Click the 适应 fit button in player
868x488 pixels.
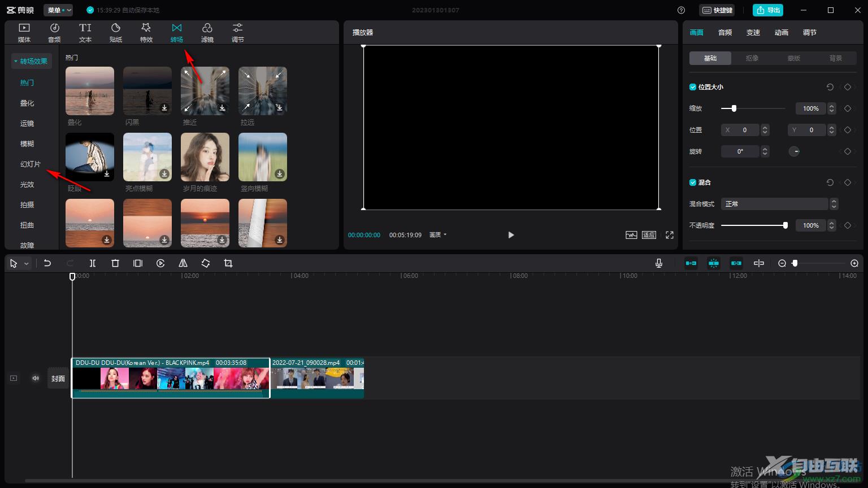(x=649, y=235)
